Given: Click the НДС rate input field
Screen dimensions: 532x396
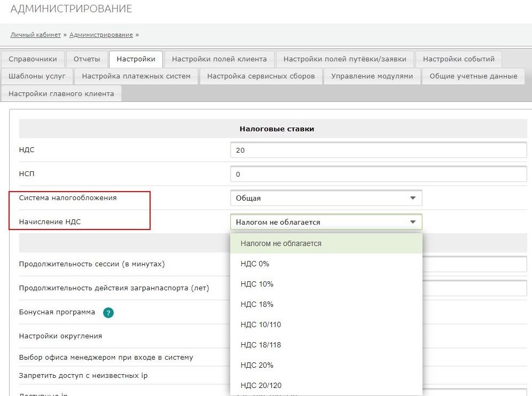Looking at the screenshot, I should [x=378, y=150].
